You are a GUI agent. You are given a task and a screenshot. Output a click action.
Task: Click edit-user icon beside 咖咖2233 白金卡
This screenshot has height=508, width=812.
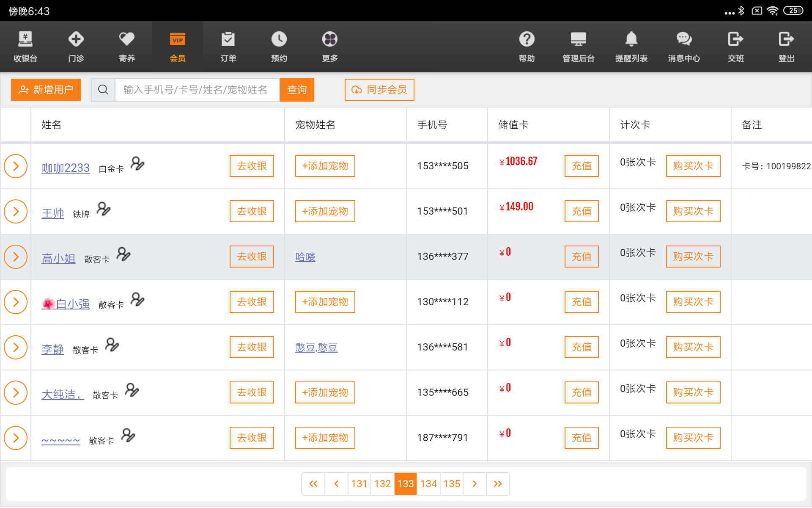137,163
